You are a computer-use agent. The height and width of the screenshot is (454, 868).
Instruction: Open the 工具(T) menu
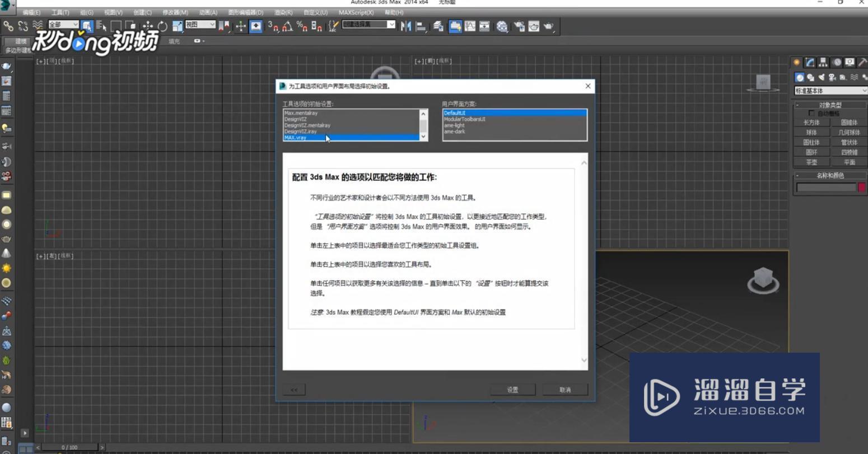pos(60,12)
